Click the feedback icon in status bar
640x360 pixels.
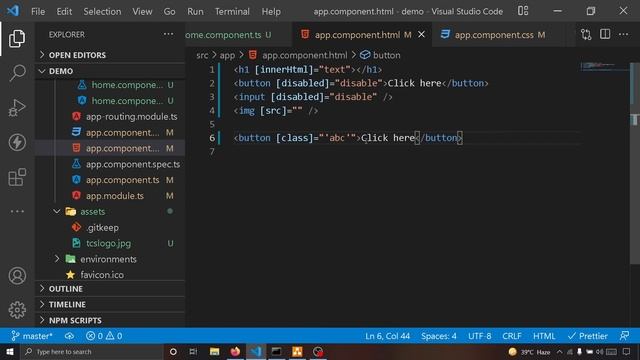(624, 336)
